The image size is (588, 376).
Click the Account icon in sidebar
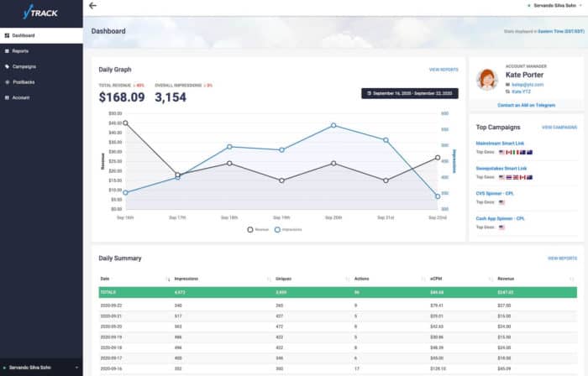pyautogui.click(x=7, y=97)
